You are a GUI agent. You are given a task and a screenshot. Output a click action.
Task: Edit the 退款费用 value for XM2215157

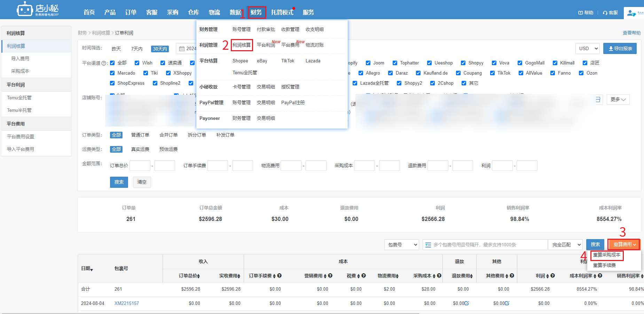click(x=467, y=303)
